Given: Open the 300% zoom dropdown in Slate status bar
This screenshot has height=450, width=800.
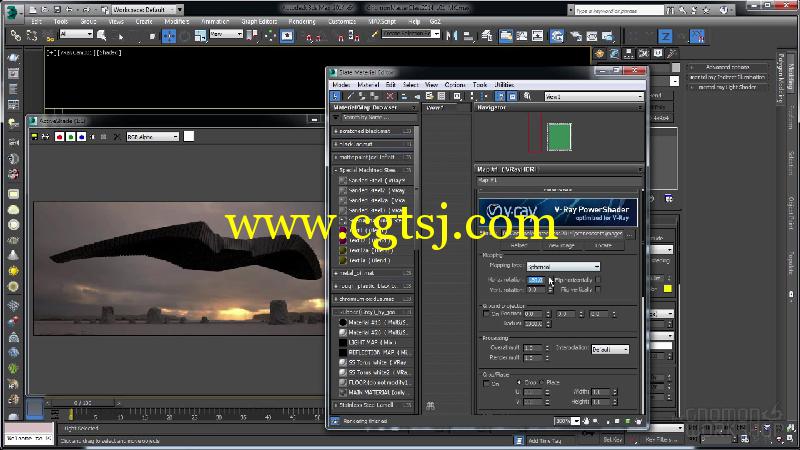Looking at the screenshot, I should tap(576, 421).
